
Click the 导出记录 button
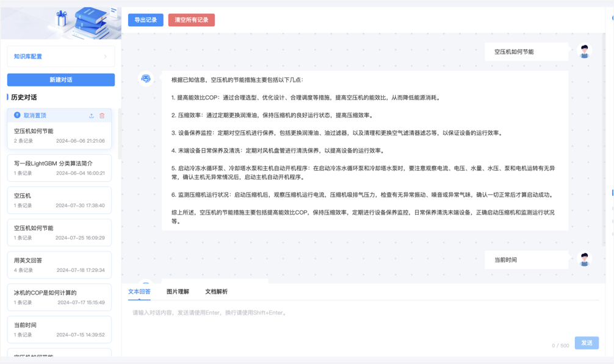145,20
